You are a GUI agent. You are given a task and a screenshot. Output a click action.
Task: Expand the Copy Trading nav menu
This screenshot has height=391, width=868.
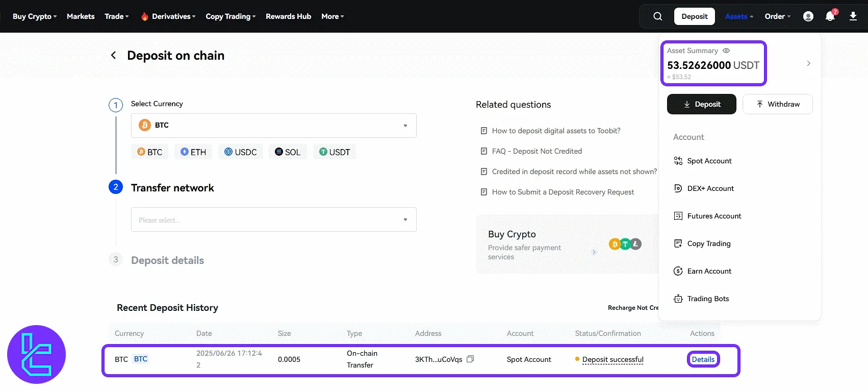coord(231,16)
